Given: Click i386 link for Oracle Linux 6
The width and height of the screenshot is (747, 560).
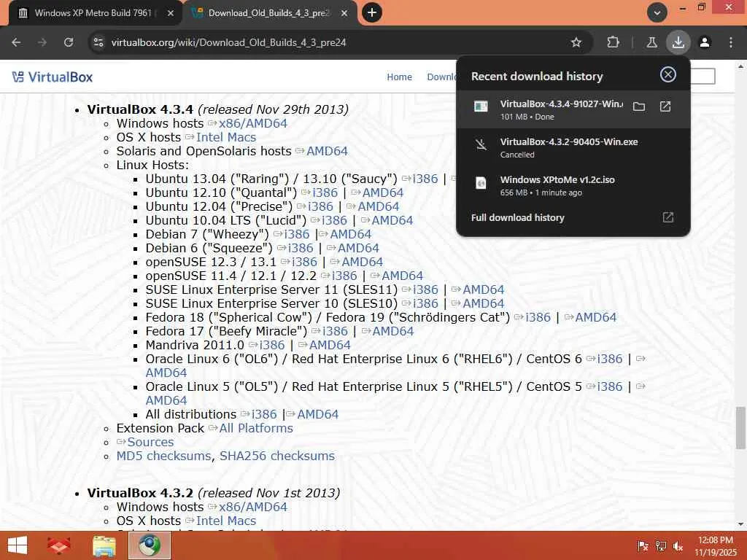Looking at the screenshot, I should pos(609,358).
